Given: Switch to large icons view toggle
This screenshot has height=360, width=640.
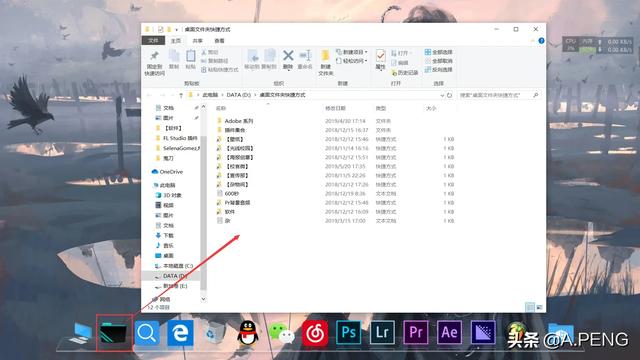Looking at the screenshot, I should (539, 307).
